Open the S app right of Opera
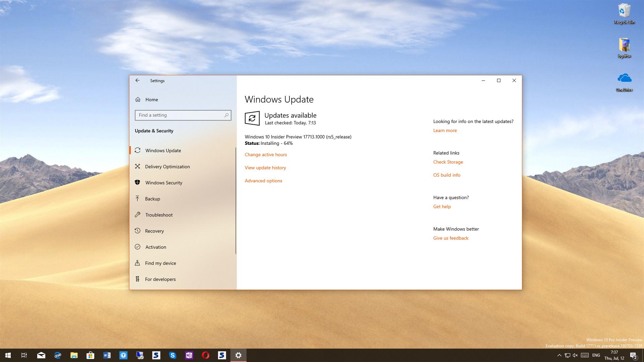Image resolution: width=644 pixels, height=362 pixels. pos(222,355)
